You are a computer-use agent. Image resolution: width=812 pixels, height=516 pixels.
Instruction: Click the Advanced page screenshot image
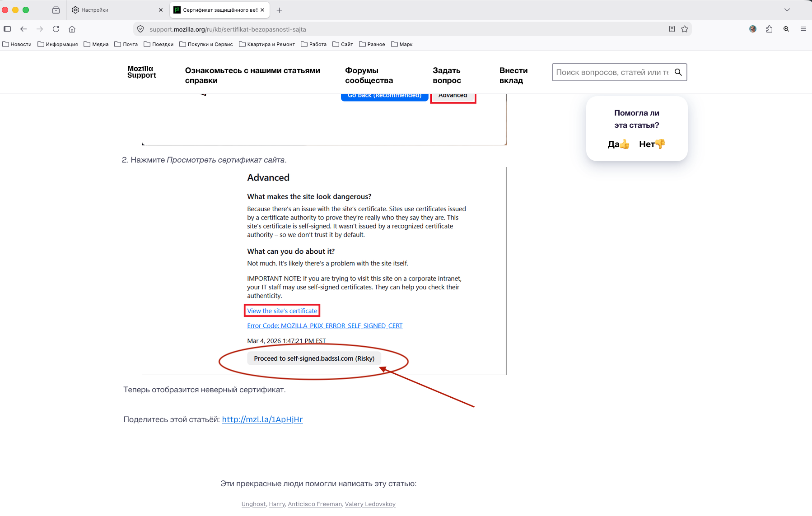(324, 271)
